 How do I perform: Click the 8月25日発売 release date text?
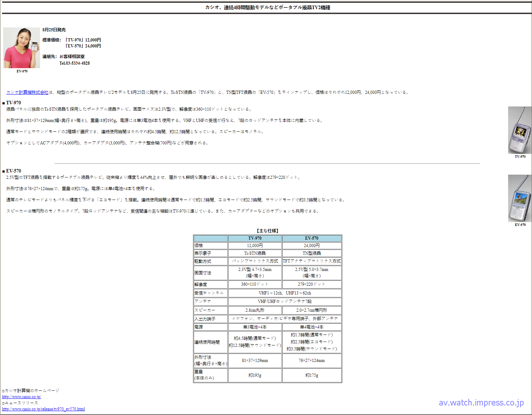pyautogui.click(x=54, y=30)
